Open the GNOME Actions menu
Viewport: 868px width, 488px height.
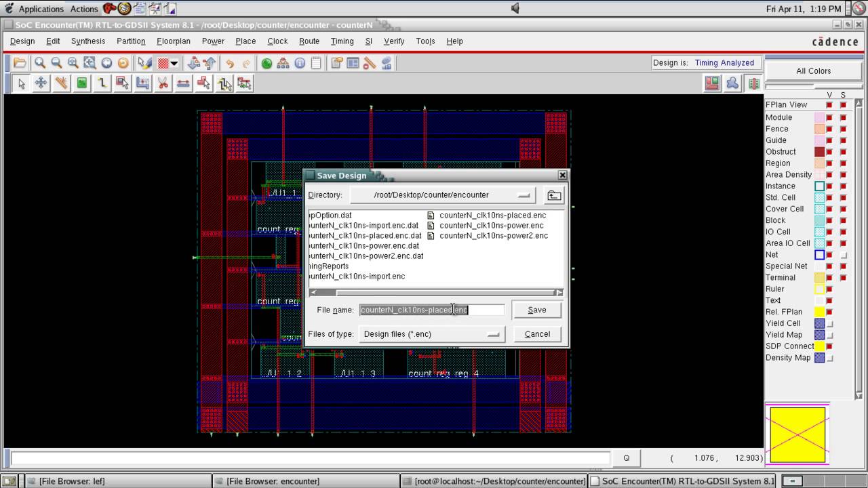coord(84,9)
